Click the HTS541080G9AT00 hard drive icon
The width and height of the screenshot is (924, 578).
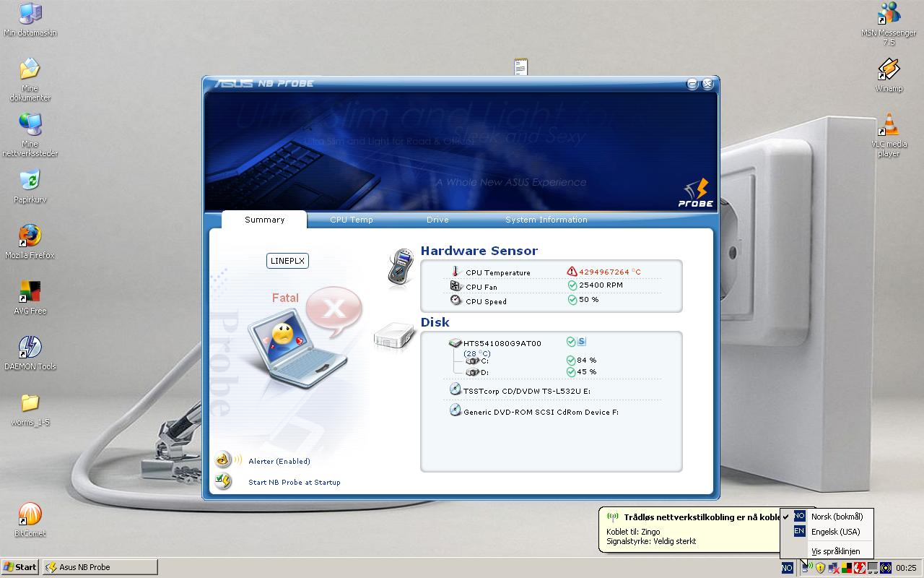click(456, 343)
